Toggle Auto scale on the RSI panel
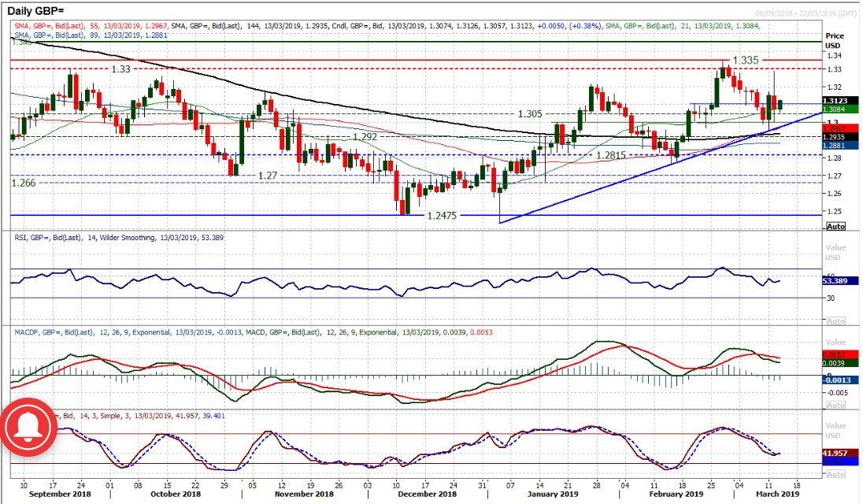This screenshot has width=863, height=504. pos(835,321)
